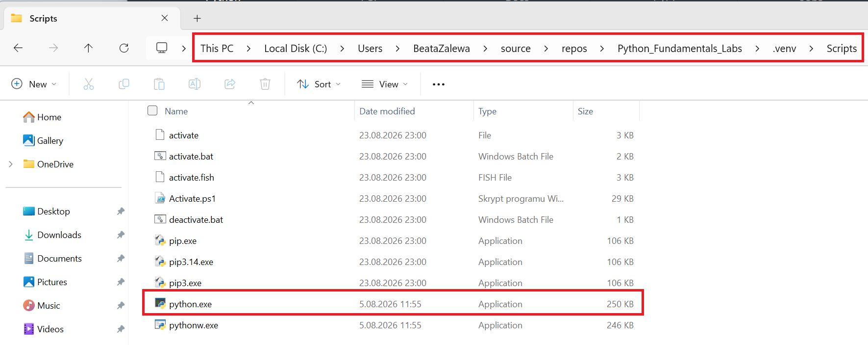Sort by Date modified column header
The image size is (868, 345).
coord(387,111)
